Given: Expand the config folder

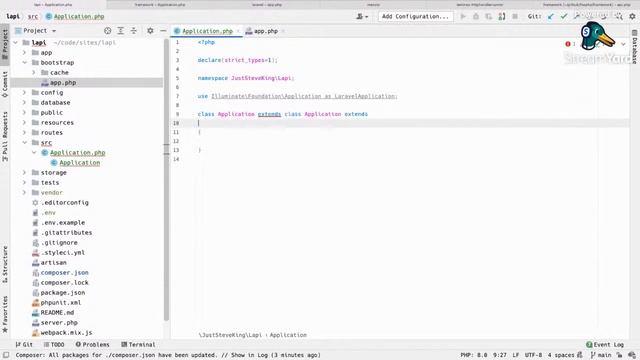Looking at the screenshot, I should [24, 93].
